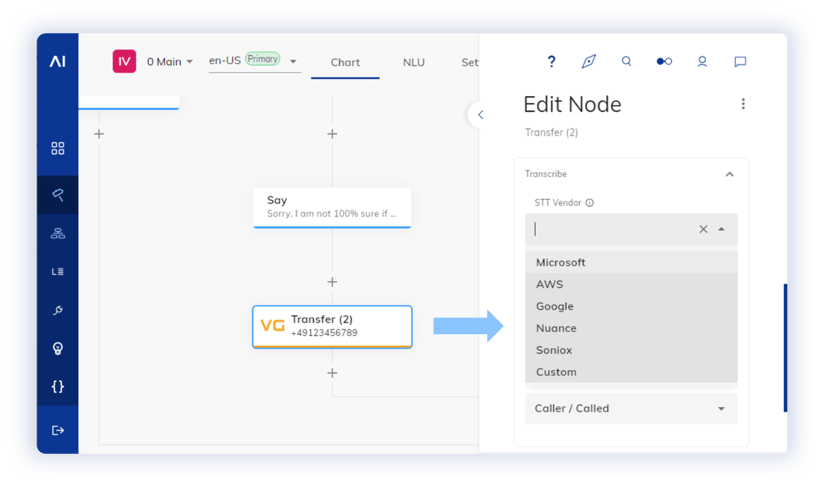Open the 0 Main flow dropdown
Image resolution: width=826 pixels, height=487 pixels.
point(170,62)
